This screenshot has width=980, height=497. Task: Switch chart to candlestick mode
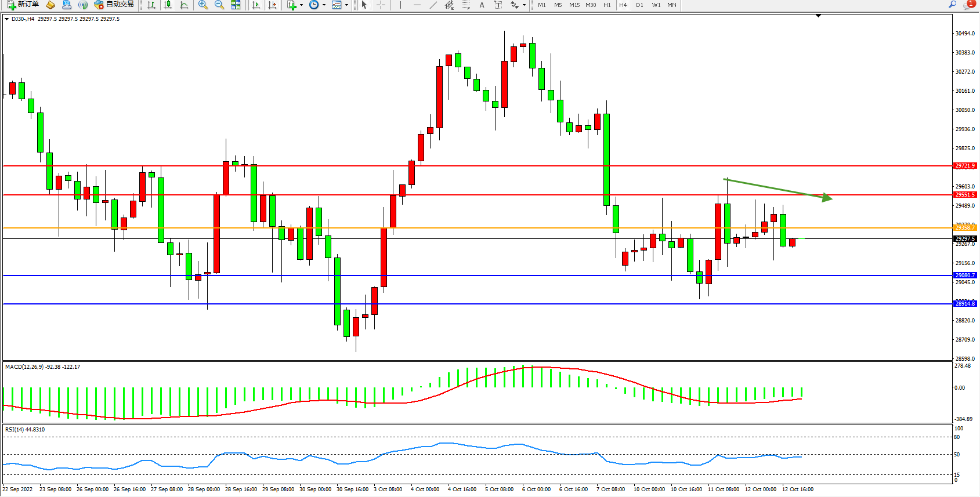pyautogui.click(x=168, y=5)
